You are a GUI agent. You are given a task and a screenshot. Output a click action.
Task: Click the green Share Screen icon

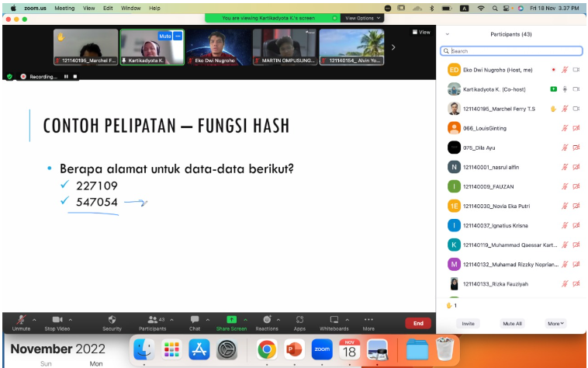(231, 320)
